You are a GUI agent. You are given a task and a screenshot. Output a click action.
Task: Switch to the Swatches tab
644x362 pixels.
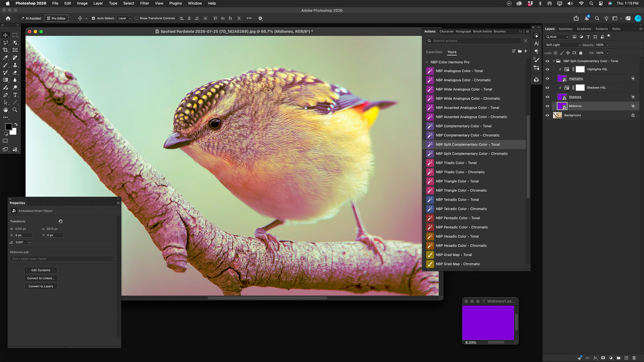[566, 29]
